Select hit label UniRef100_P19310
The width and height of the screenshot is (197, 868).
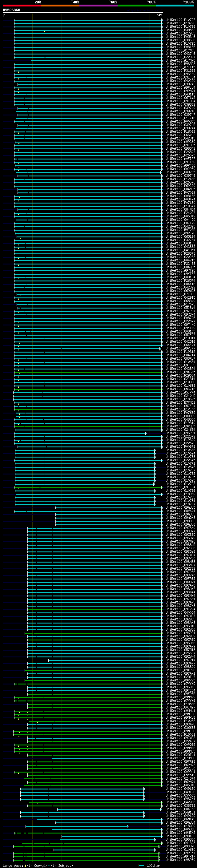click(180, 422)
